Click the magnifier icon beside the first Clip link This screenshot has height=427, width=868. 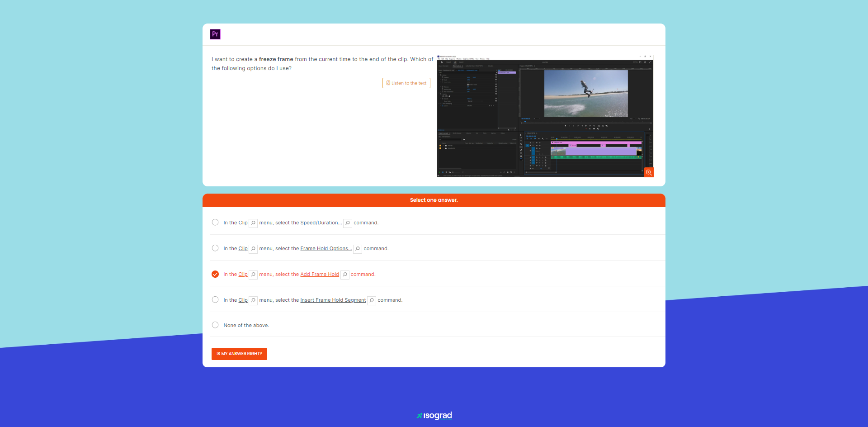[253, 223]
